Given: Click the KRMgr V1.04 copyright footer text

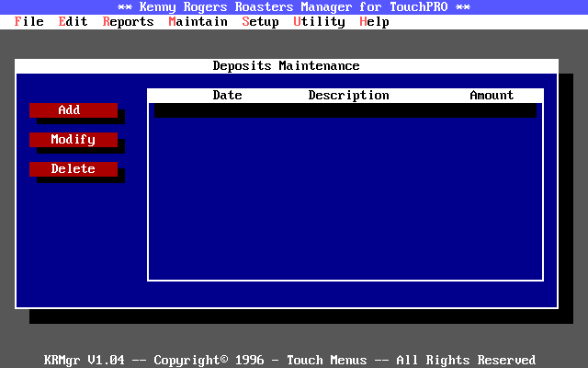Looking at the screenshot, I should (289, 360).
